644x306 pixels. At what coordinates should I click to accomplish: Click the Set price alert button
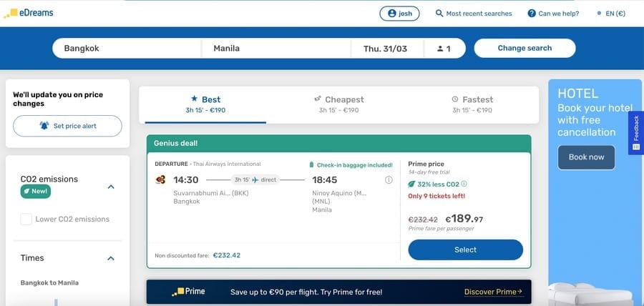coord(67,126)
